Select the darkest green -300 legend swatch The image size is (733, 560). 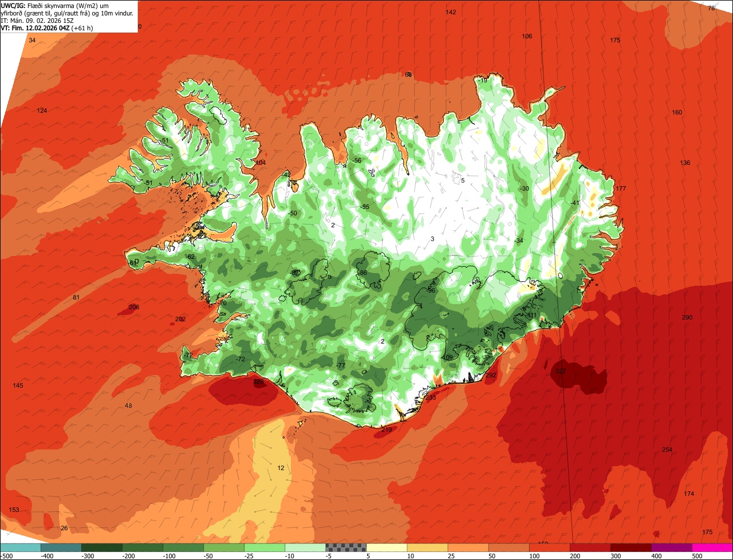[x=101, y=547]
